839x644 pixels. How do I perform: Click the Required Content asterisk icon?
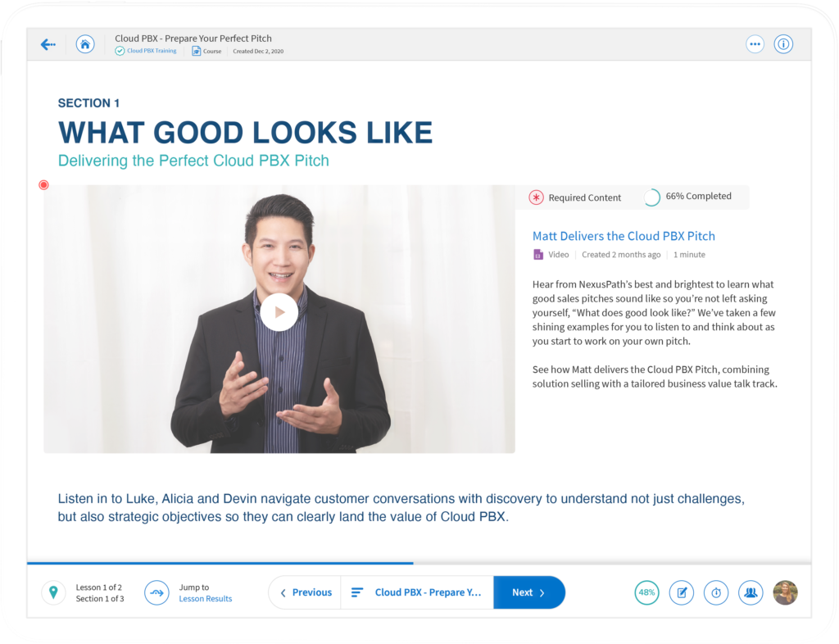[x=536, y=197]
